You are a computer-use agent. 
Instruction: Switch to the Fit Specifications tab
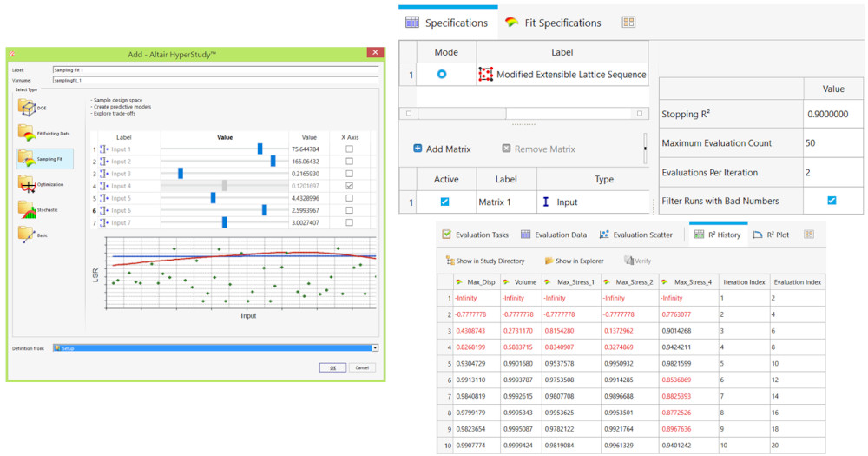553,23
